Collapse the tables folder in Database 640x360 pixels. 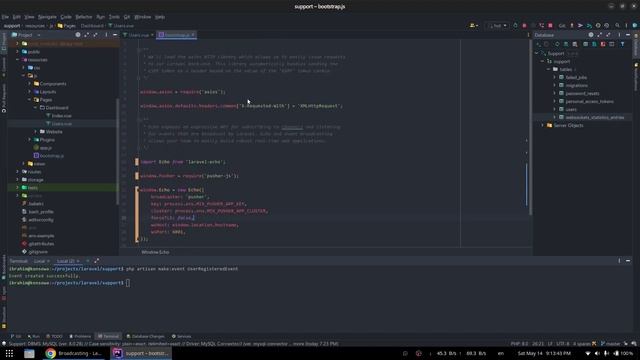click(549, 69)
